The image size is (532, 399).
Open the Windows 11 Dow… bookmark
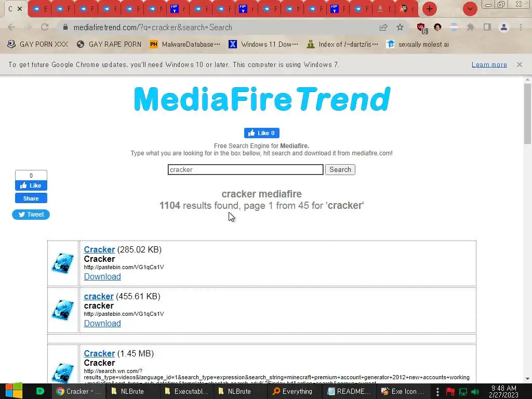[263, 45]
